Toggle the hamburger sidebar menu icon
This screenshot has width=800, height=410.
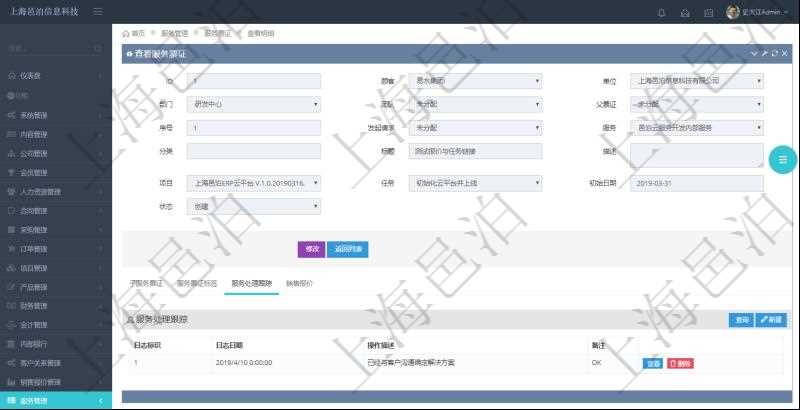coord(97,11)
